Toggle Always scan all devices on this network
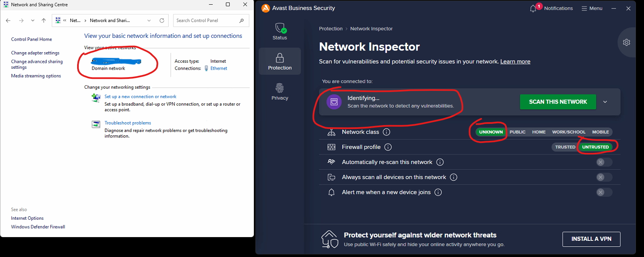This screenshot has width=644, height=257. (604, 177)
